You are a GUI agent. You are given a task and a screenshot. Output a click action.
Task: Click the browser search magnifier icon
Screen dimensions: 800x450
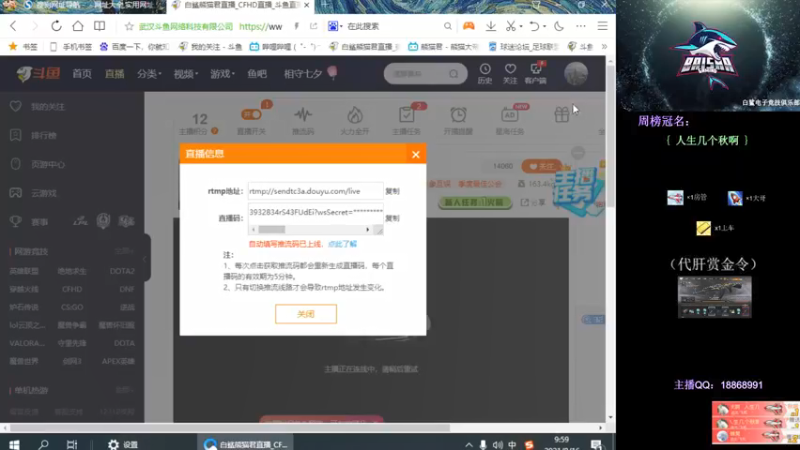point(447,26)
